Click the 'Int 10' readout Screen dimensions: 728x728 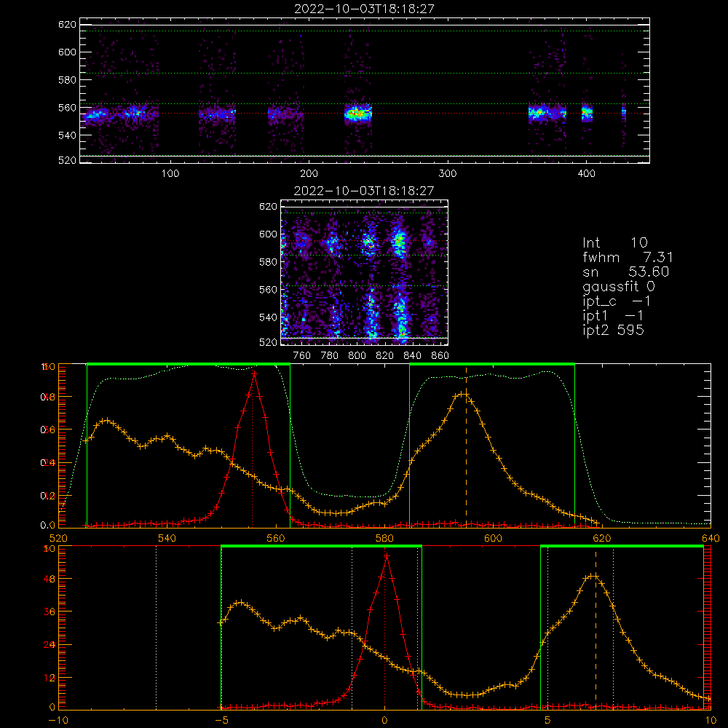tap(614, 243)
